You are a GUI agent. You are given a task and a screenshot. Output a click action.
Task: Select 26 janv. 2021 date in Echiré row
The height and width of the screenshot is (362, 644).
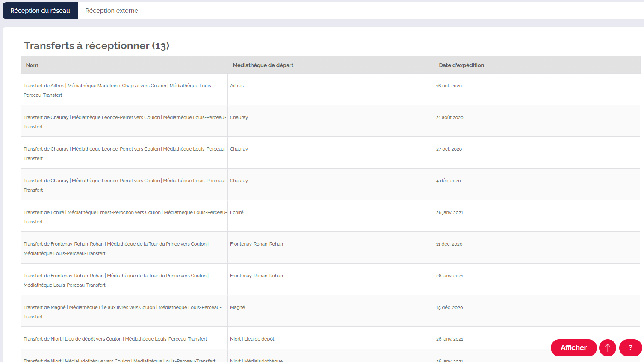click(450, 212)
